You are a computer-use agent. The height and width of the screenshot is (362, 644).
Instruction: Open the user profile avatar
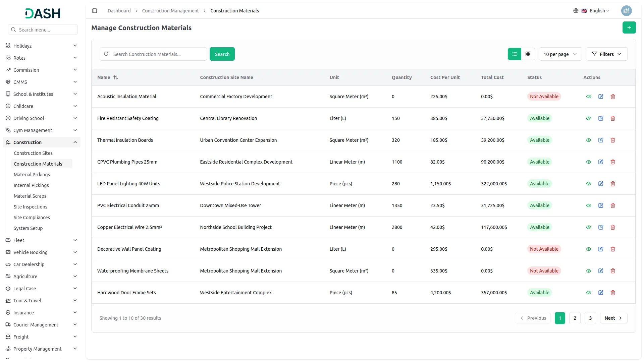(626, 11)
